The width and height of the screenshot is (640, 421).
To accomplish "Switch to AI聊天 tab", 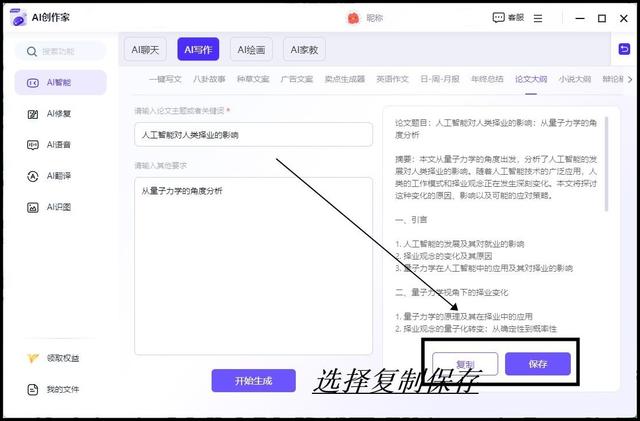I will coord(145,49).
